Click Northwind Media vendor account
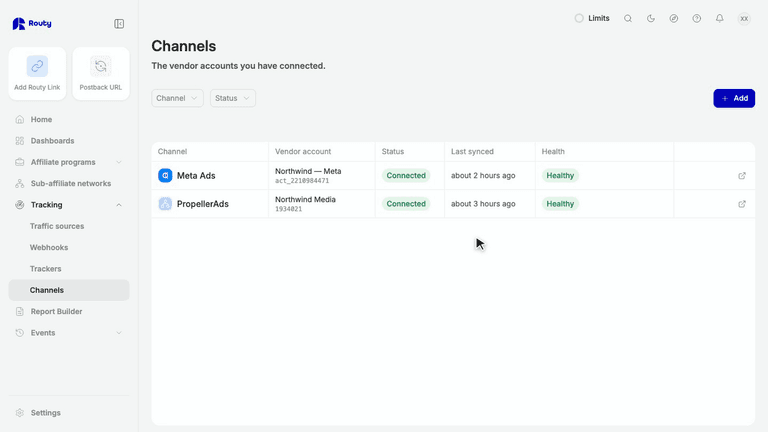768x432 pixels. [x=305, y=199]
